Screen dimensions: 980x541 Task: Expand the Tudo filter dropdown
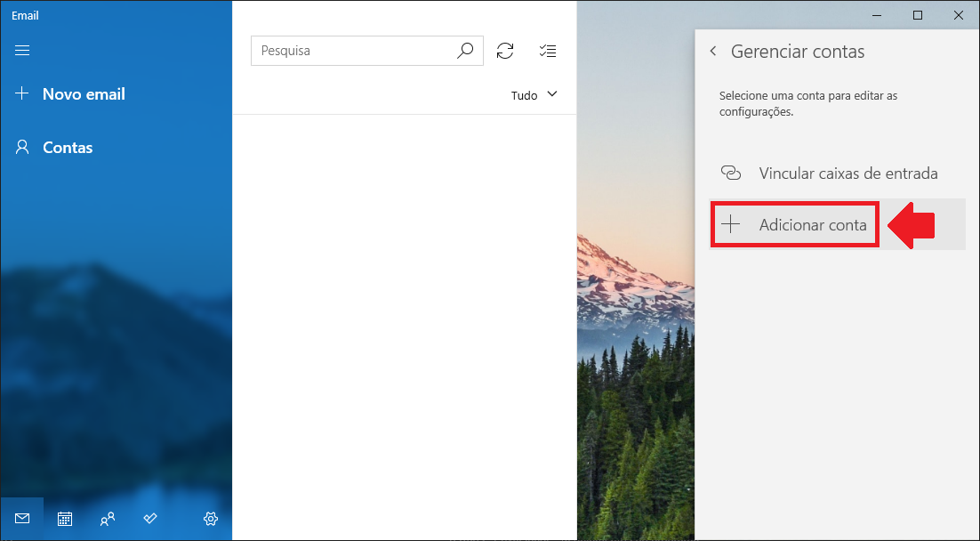pos(534,95)
